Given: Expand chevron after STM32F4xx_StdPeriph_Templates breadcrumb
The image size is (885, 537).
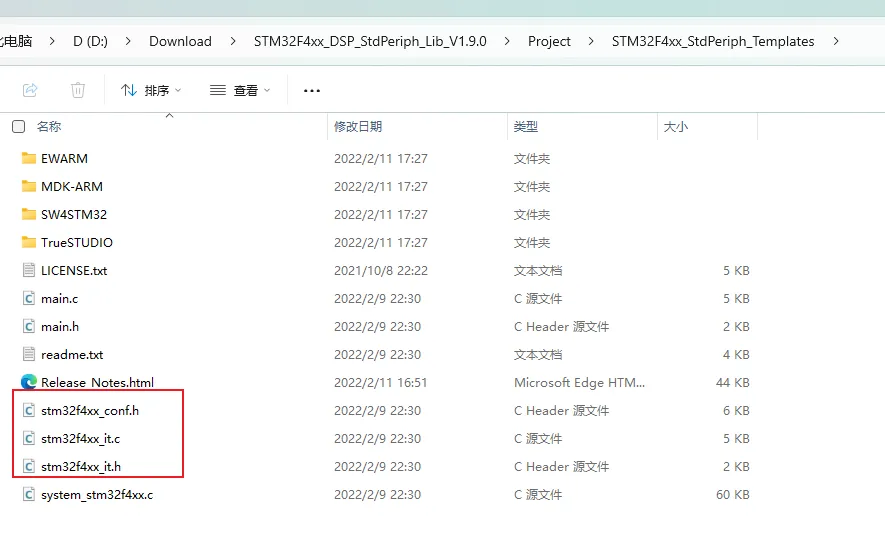Looking at the screenshot, I should (836, 41).
